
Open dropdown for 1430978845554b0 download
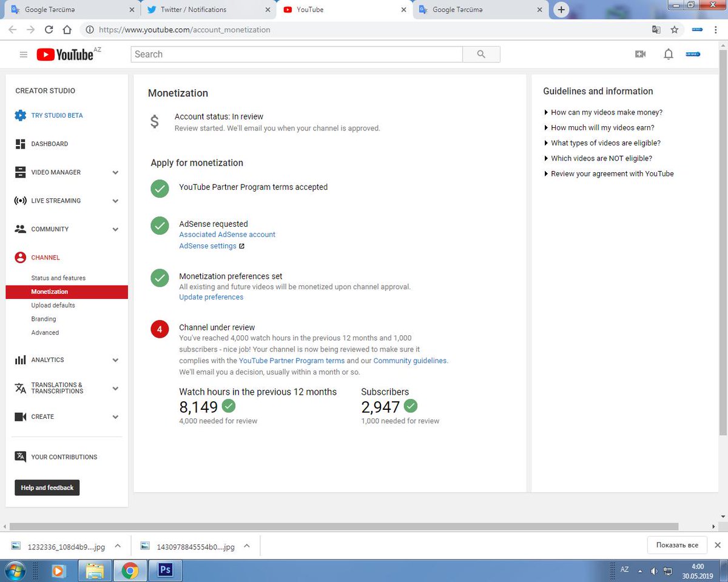(247, 546)
